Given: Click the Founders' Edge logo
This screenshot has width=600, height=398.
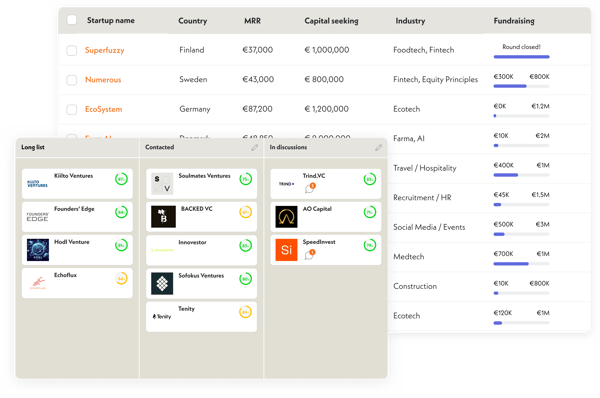Looking at the screenshot, I should tap(38, 217).
